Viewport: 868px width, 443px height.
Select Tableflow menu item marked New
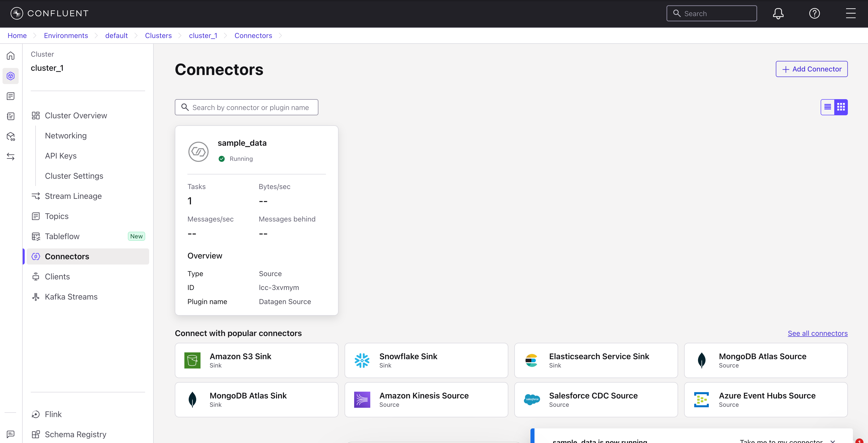[62, 236]
